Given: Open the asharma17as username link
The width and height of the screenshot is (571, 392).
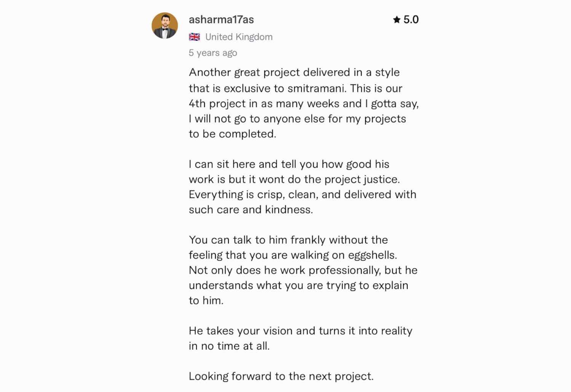Looking at the screenshot, I should [221, 20].
